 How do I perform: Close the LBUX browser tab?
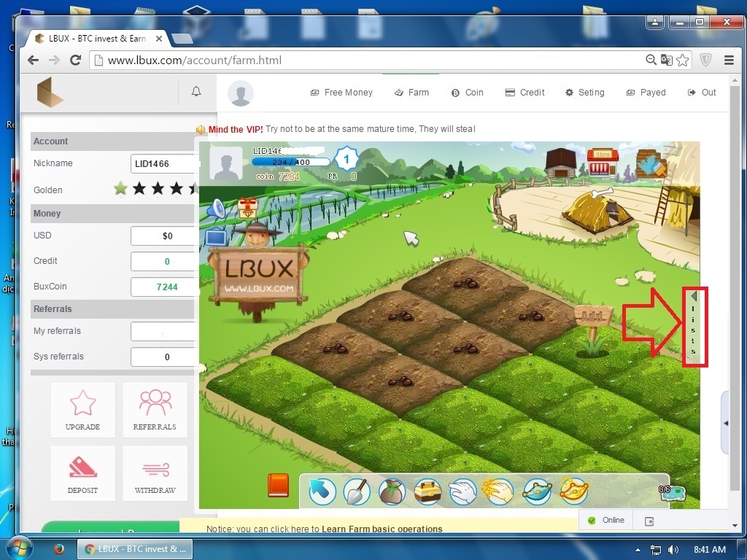click(x=159, y=39)
